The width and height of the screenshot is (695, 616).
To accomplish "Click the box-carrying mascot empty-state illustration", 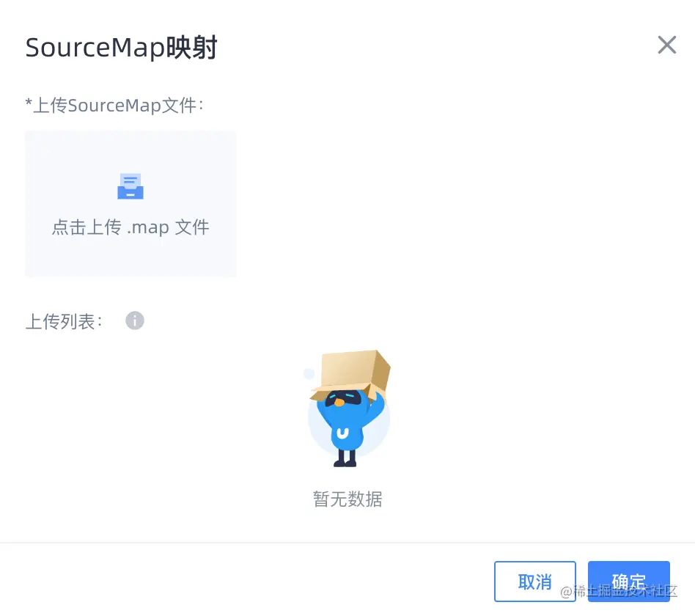I will click(349, 408).
